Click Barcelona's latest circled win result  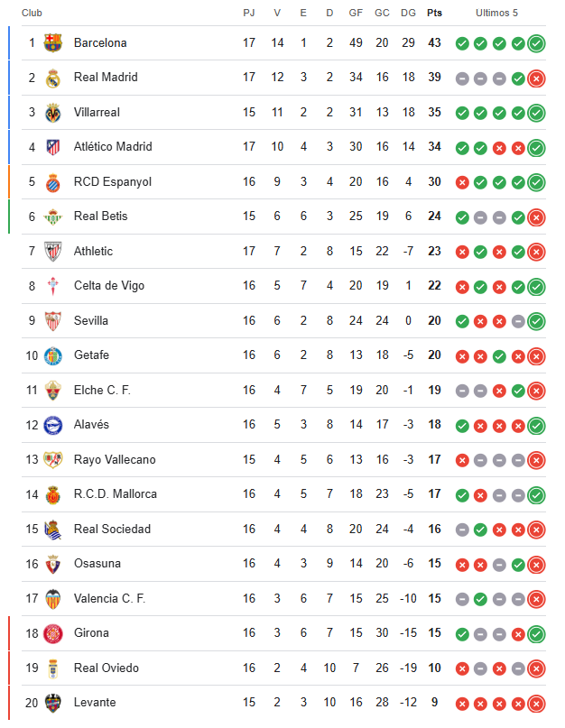[537, 42]
